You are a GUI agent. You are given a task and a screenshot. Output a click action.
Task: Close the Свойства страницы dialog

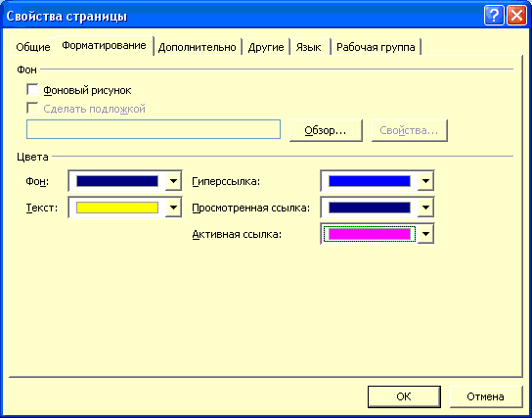pyautogui.click(x=516, y=16)
